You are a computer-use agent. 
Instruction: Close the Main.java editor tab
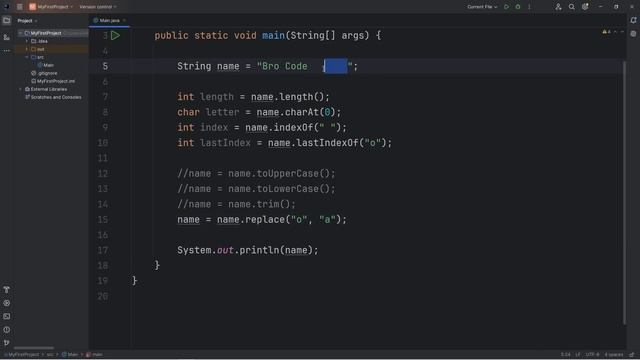click(124, 20)
